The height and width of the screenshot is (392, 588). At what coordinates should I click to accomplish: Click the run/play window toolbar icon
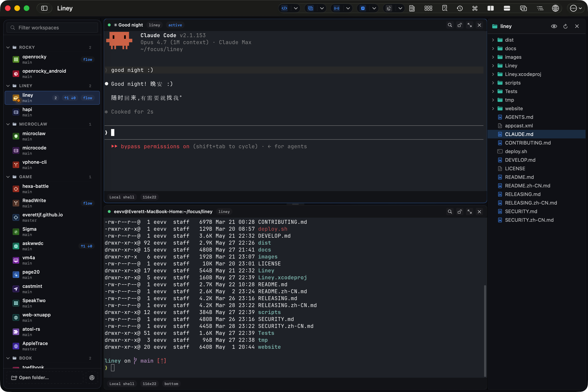coord(311,8)
